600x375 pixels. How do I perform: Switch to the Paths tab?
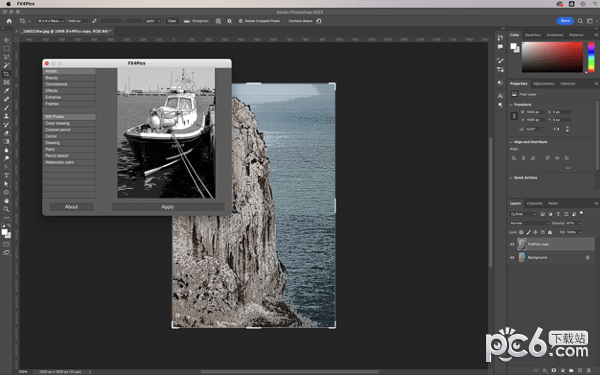point(553,203)
